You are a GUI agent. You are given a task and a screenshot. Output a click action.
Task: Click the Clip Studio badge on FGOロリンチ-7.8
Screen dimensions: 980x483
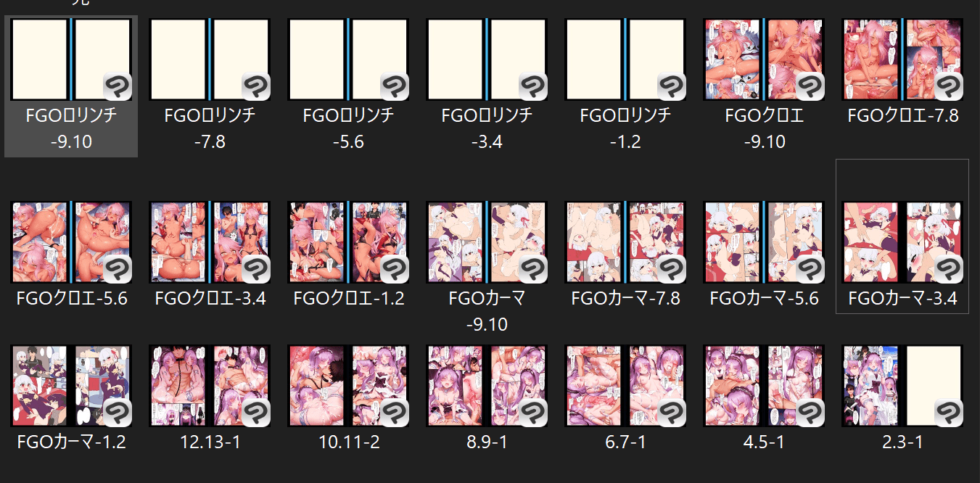255,86
